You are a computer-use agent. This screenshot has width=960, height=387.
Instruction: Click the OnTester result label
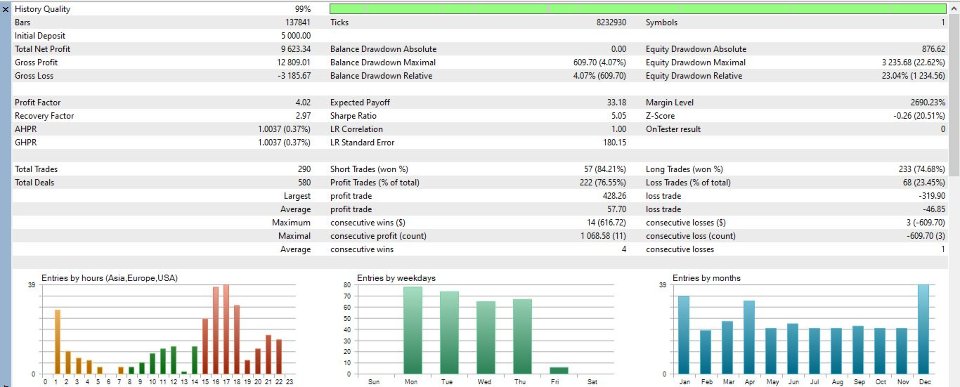coord(673,129)
